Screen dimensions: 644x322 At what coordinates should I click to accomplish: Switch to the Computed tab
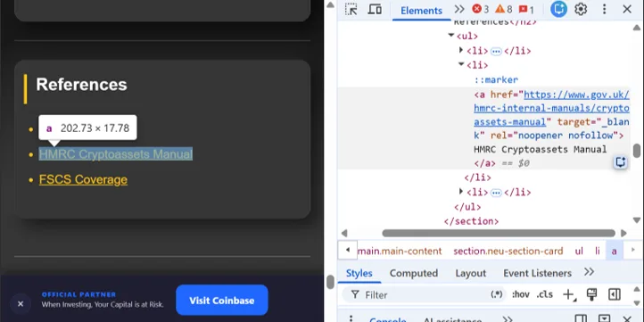point(414,273)
